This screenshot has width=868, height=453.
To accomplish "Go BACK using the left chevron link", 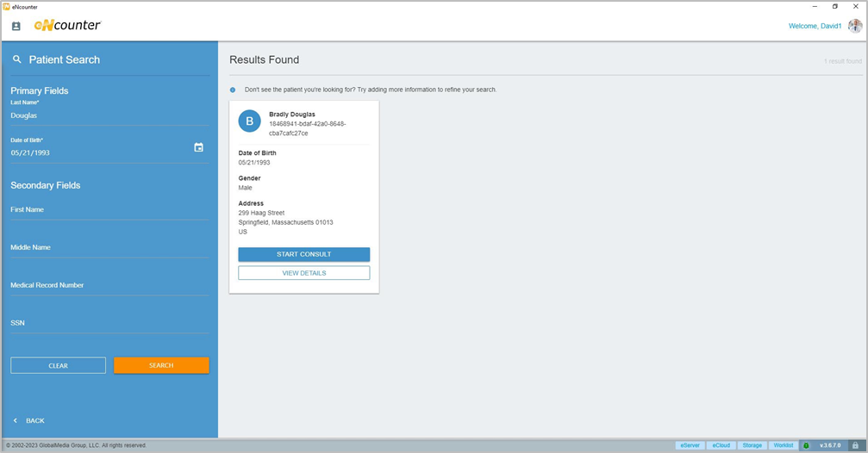I will (x=28, y=420).
